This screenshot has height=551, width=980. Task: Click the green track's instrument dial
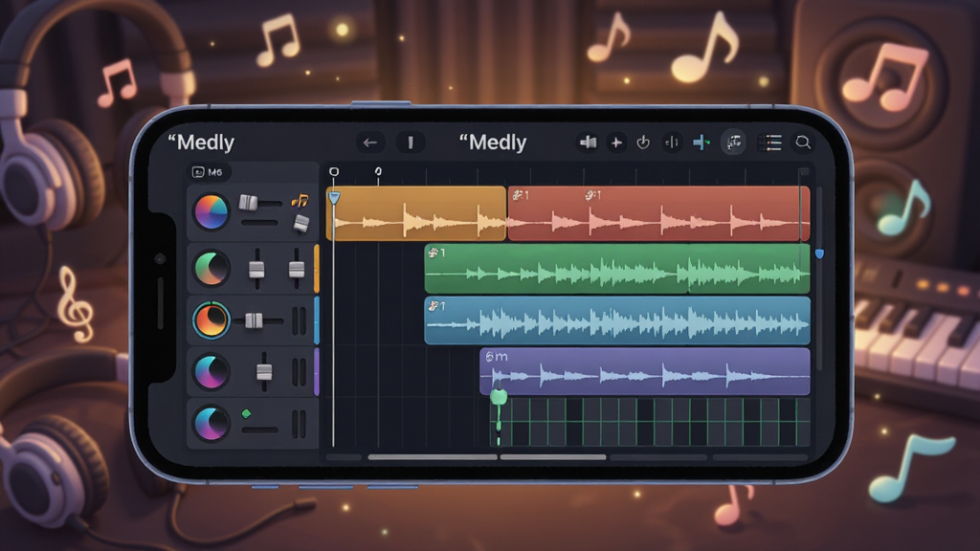click(212, 269)
